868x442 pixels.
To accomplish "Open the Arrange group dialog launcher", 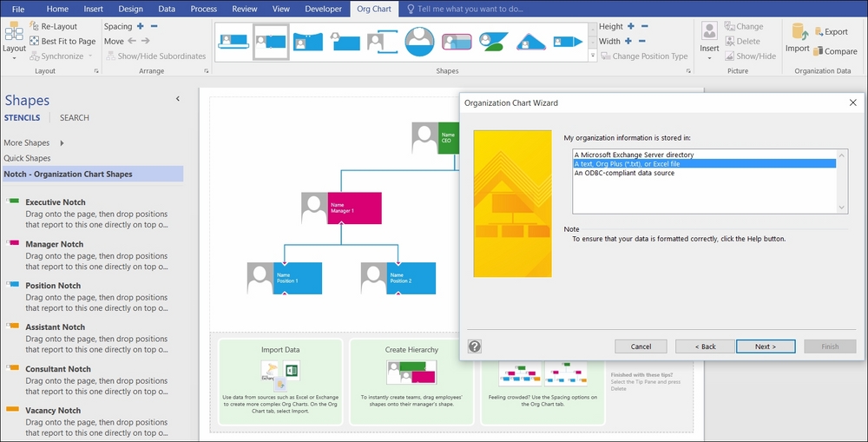I will (x=207, y=71).
